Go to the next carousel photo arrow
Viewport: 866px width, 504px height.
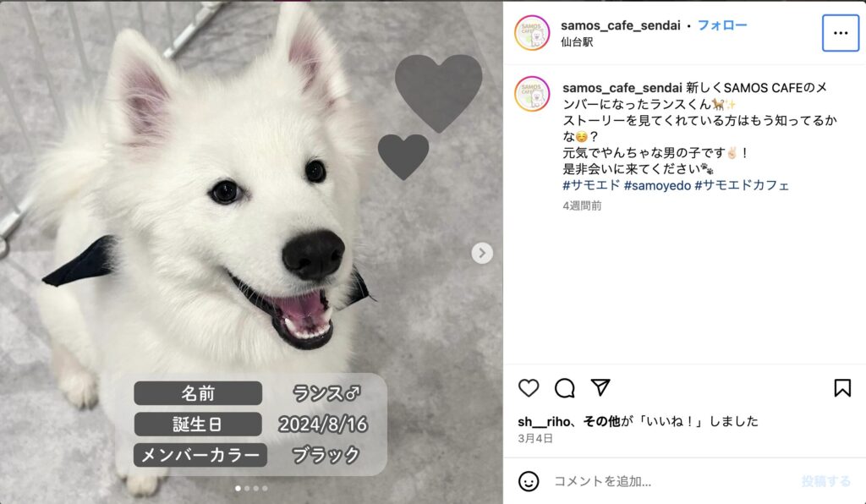(482, 253)
